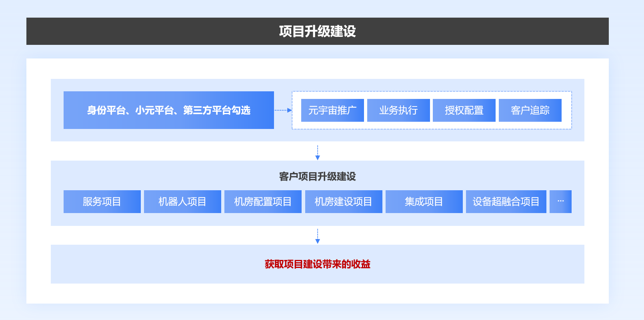Select the 元宇宙推广 block

click(332, 110)
